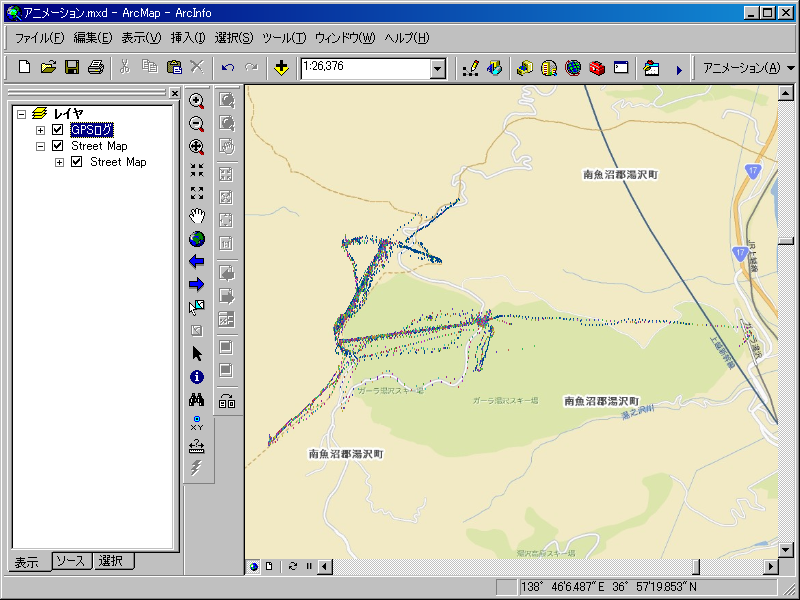The height and width of the screenshot is (600, 800).
Task: Open the Find binoculars tool
Action: [197, 399]
